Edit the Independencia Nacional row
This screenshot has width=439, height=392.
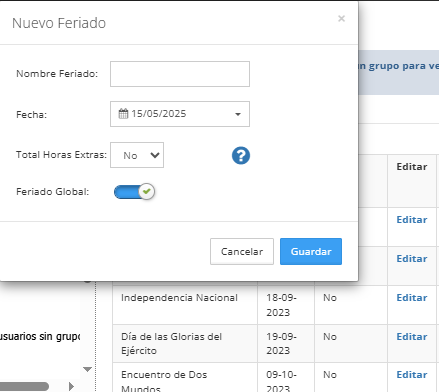click(x=412, y=298)
